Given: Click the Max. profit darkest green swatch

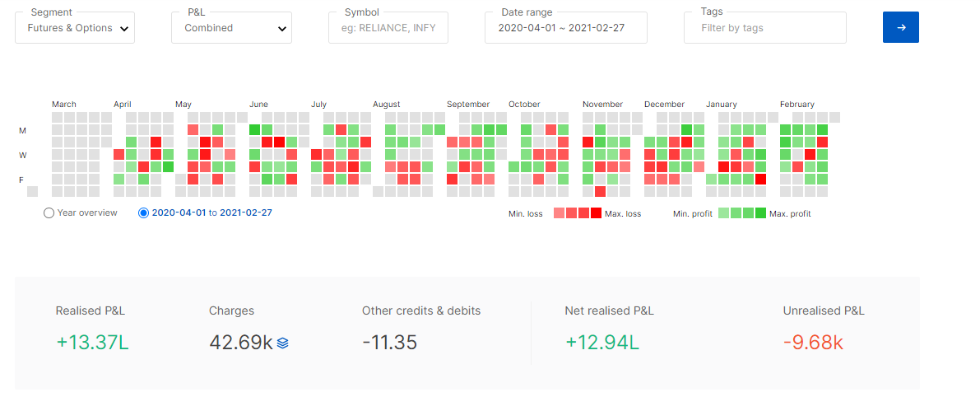Looking at the screenshot, I should click(760, 213).
